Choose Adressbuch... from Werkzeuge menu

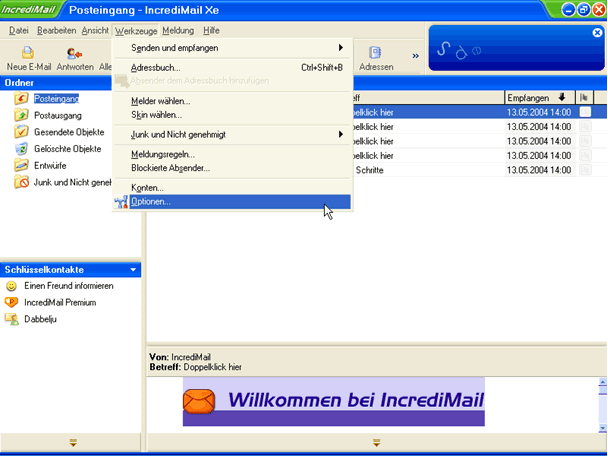pyautogui.click(x=232, y=68)
